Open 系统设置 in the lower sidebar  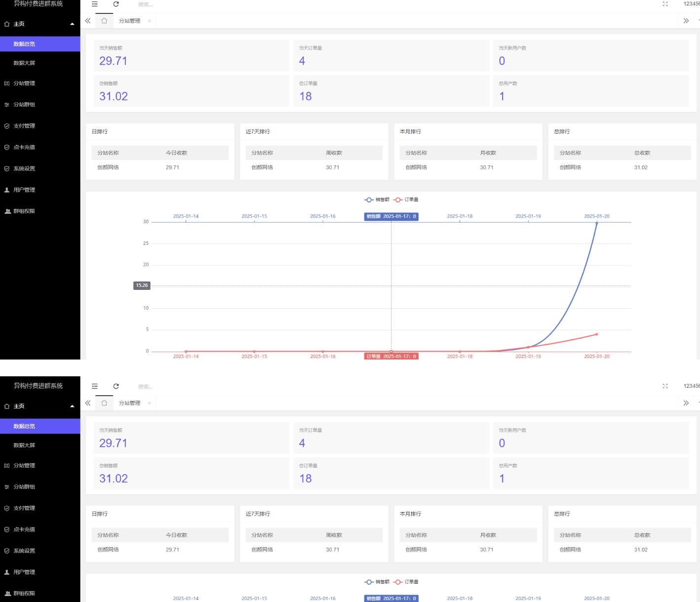click(24, 551)
